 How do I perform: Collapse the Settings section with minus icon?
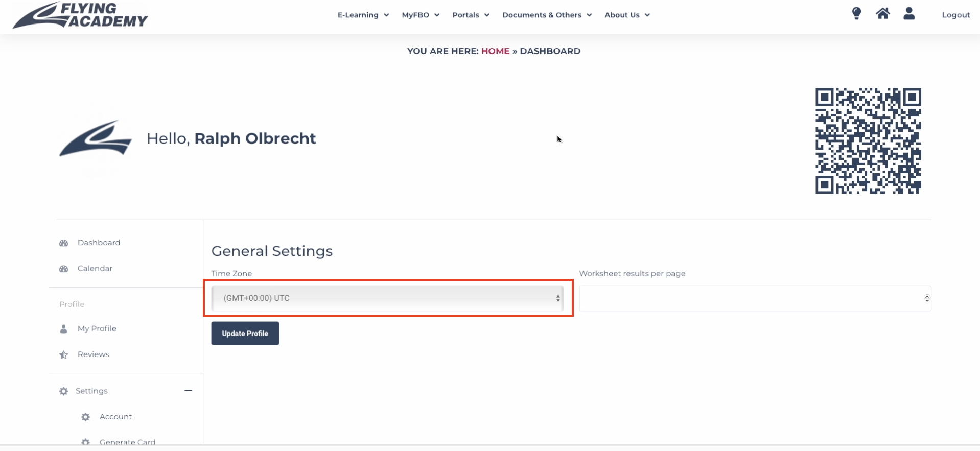click(x=188, y=391)
